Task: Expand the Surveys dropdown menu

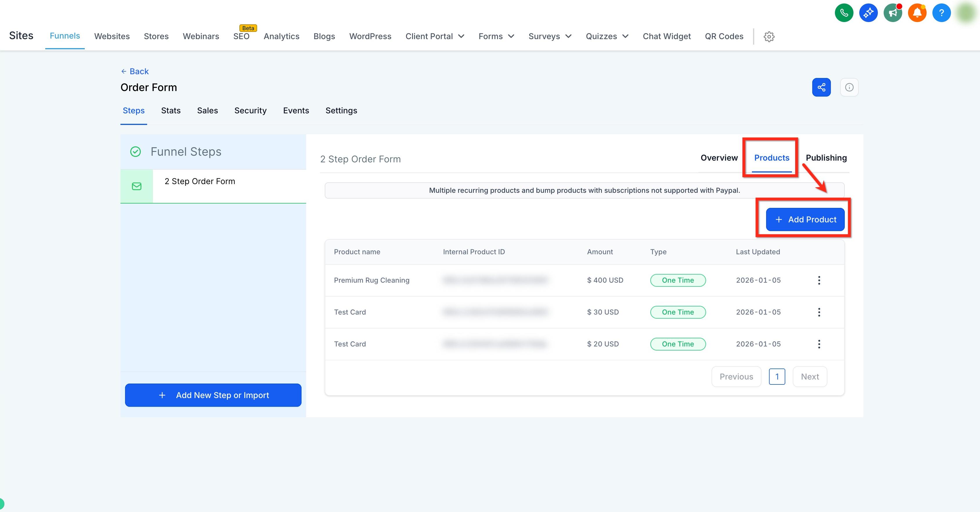Action: point(550,37)
